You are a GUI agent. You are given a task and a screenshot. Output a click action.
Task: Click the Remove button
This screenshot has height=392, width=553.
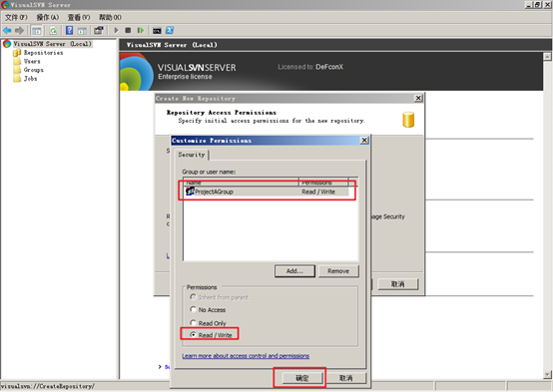click(x=338, y=271)
